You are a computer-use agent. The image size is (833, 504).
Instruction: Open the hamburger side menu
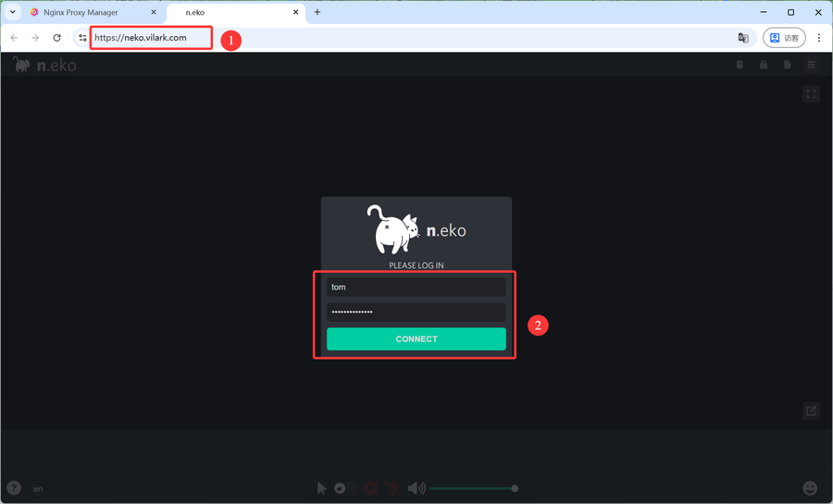click(x=812, y=65)
